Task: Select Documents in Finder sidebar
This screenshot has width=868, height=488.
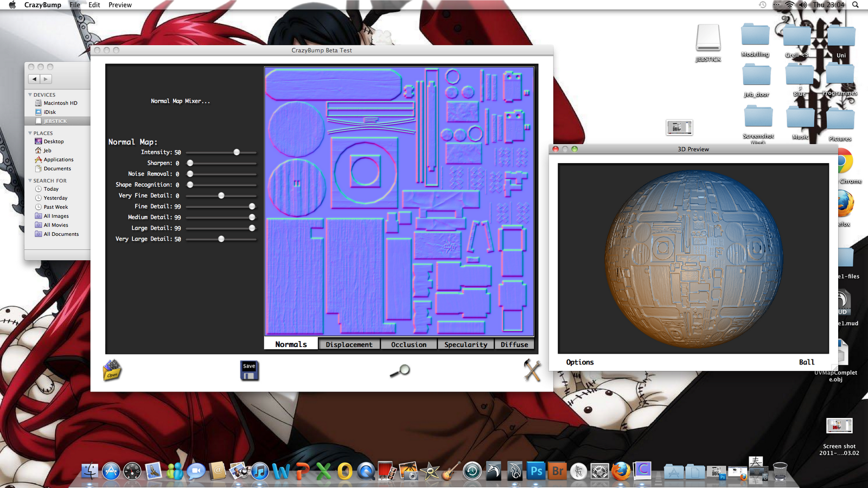Action: point(57,169)
